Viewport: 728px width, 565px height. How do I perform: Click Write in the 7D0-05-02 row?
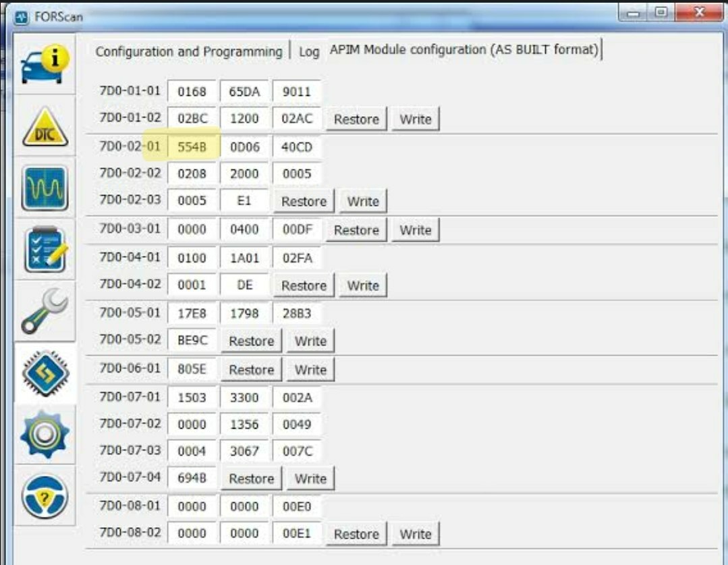point(310,341)
